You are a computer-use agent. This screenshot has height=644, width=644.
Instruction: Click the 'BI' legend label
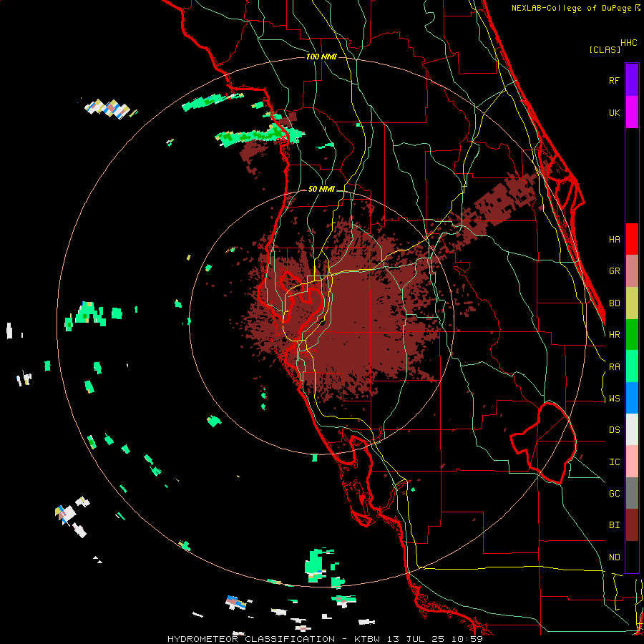click(x=614, y=525)
